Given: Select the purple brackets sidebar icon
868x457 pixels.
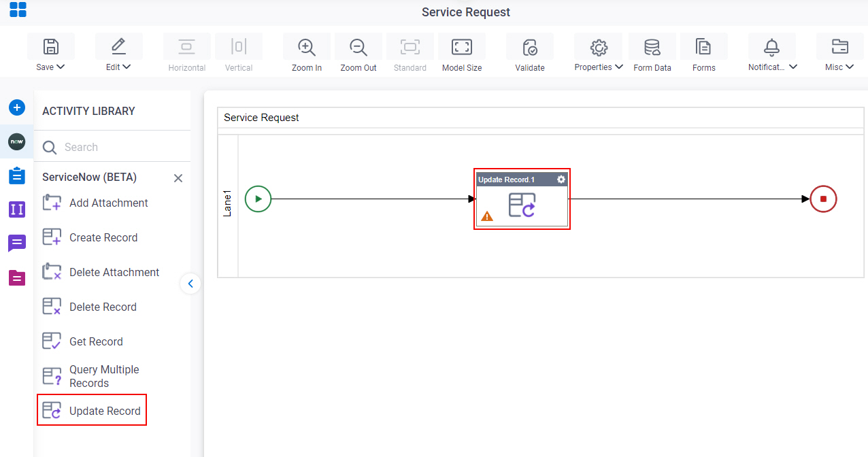Looking at the screenshot, I should 17,209.
